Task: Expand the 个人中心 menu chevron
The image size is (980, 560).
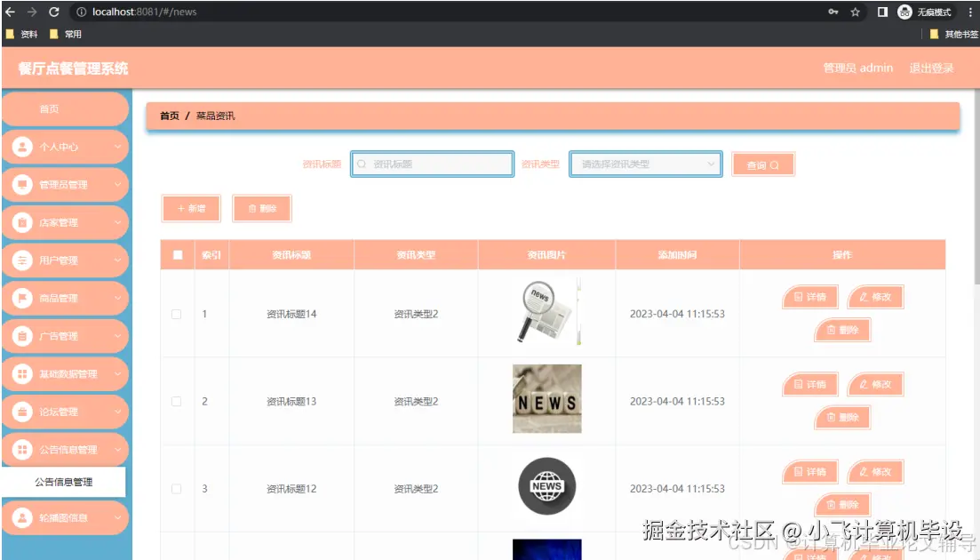Action: pyautogui.click(x=117, y=147)
